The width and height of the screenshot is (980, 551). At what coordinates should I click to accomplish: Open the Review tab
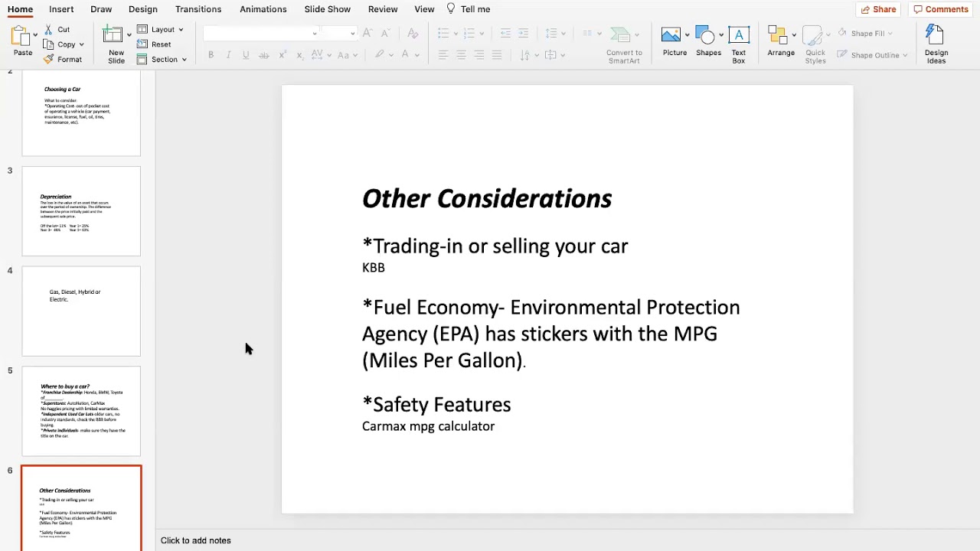[x=383, y=9]
